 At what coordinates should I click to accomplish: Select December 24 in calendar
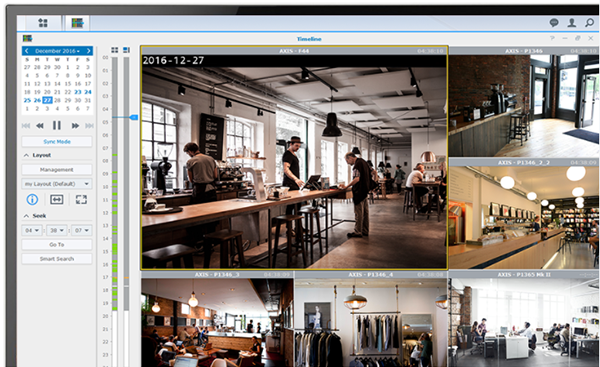(88, 92)
